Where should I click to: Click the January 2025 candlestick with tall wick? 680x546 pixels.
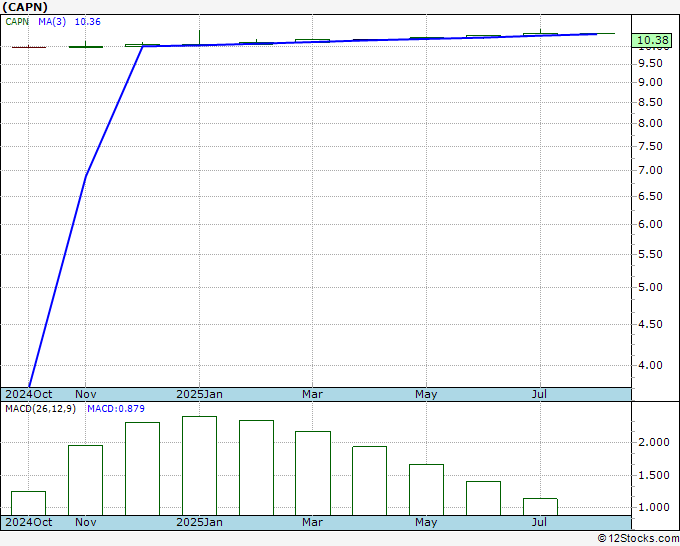coord(199,38)
